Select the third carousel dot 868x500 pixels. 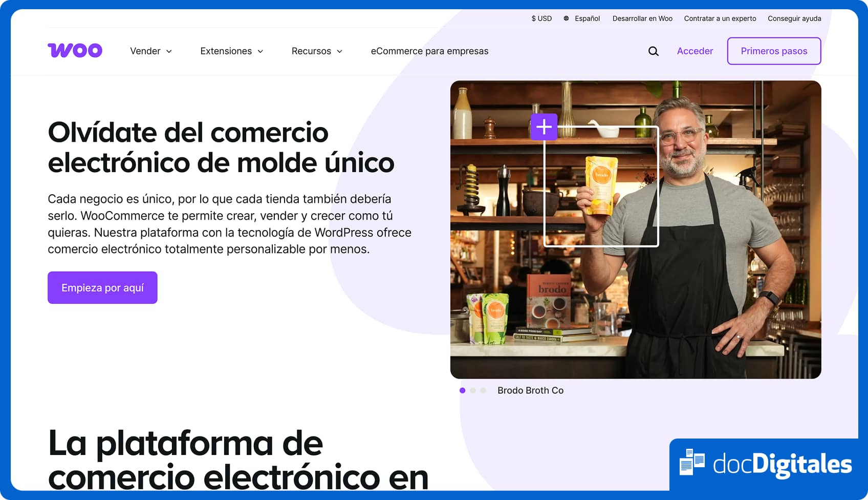tap(483, 390)
